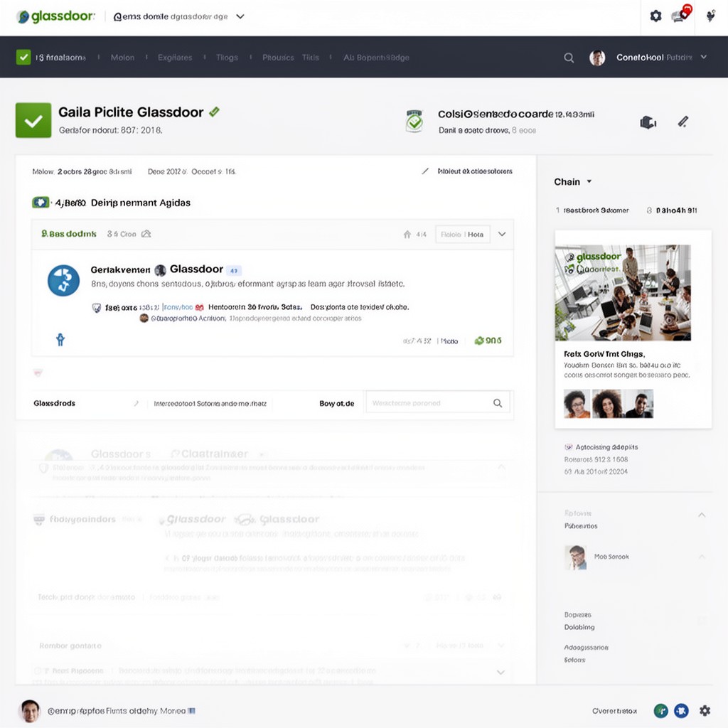Click the pencil icon beside Moleut ex ctioesolorors
Screen dimensions: 728x728
425,171
